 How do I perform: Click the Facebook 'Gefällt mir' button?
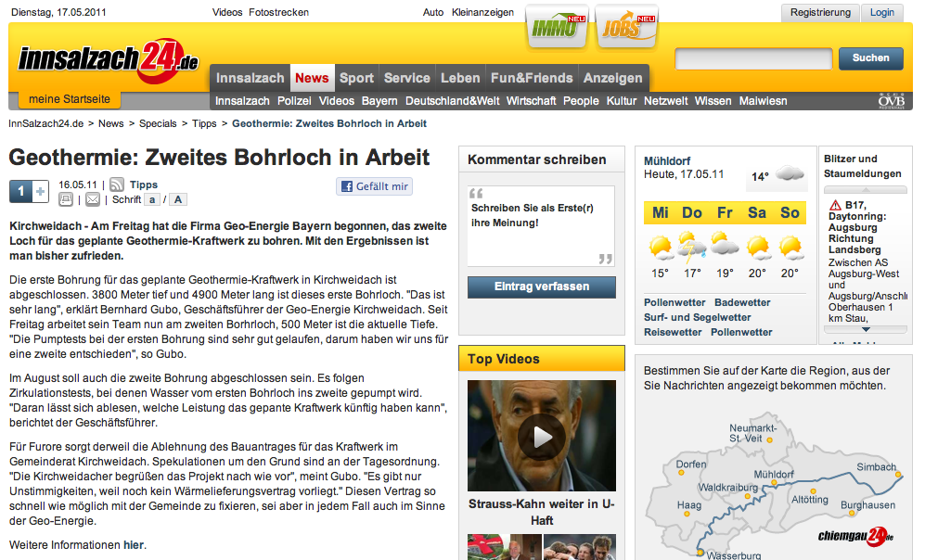coord(374,186)
